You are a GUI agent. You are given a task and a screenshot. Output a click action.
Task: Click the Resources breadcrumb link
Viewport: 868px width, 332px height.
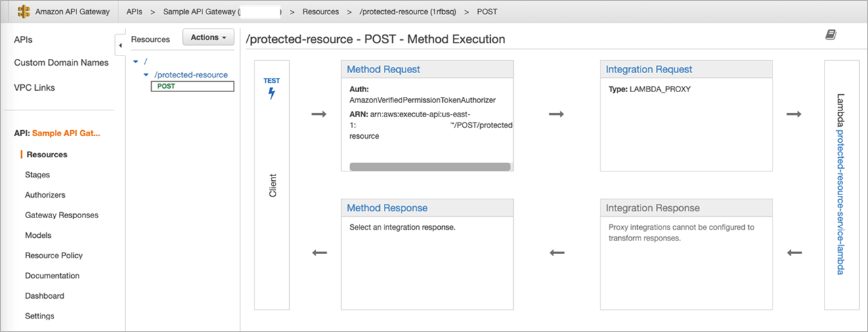pyautogui.click(x=321, y=12)
